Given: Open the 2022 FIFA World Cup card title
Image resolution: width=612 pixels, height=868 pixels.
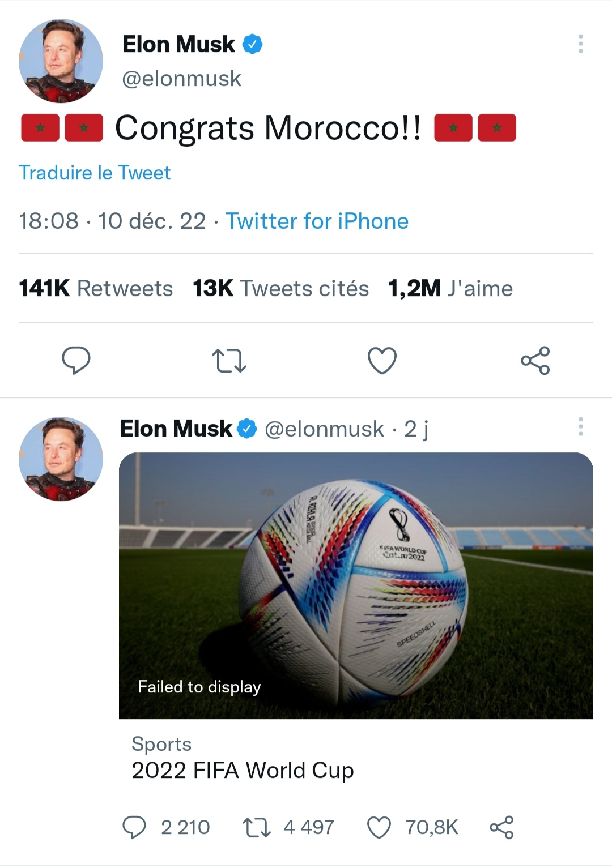Looking at the screenshot, I should tap(243, 771).
